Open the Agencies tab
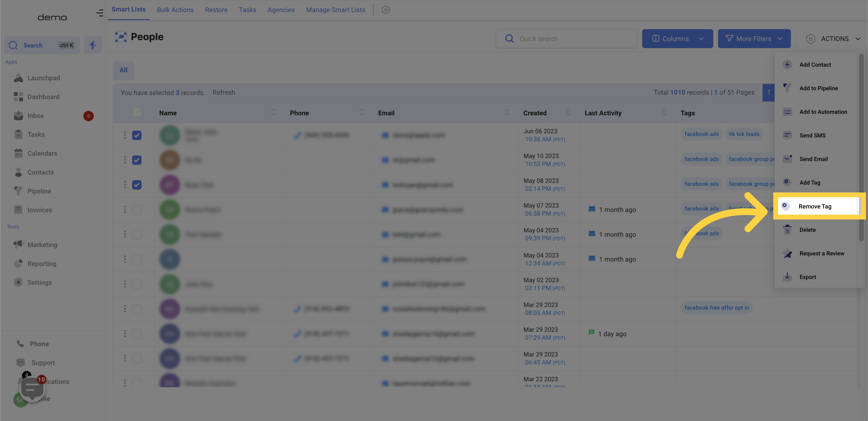 [x=281, y=10]
